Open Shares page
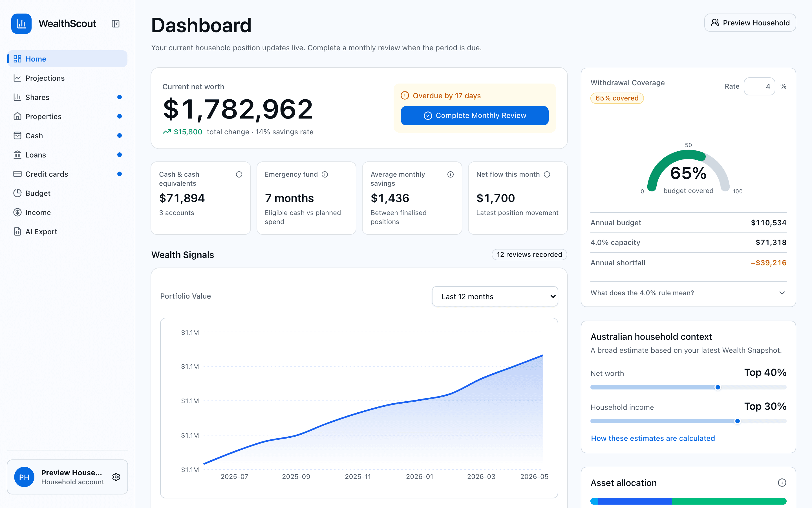 pyautogui.click(x=67, y=97)
